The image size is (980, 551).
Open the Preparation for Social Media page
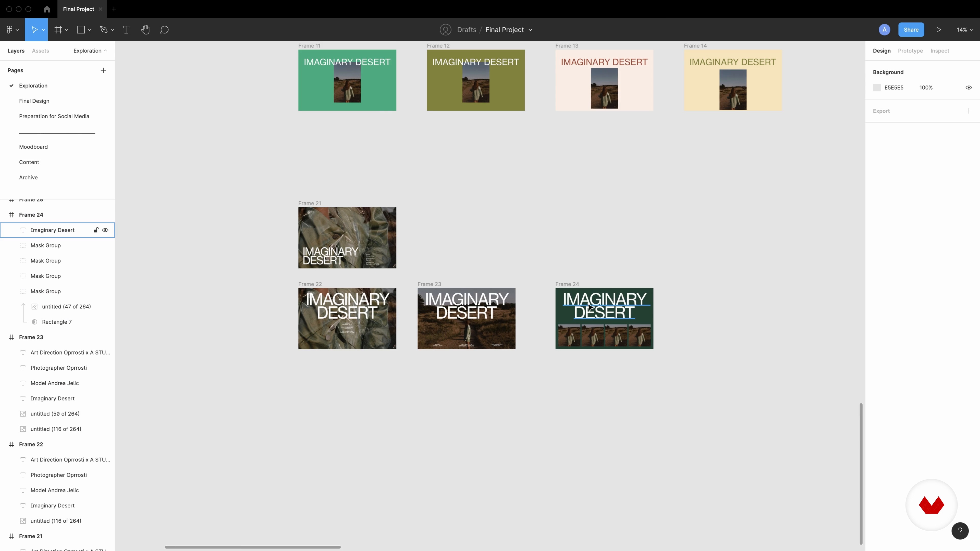54,116
